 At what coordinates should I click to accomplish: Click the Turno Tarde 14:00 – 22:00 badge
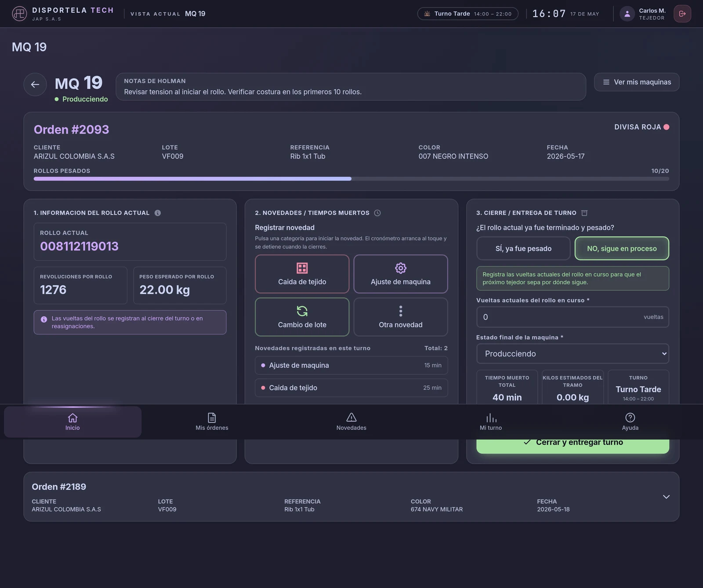(x=468, y=14)
